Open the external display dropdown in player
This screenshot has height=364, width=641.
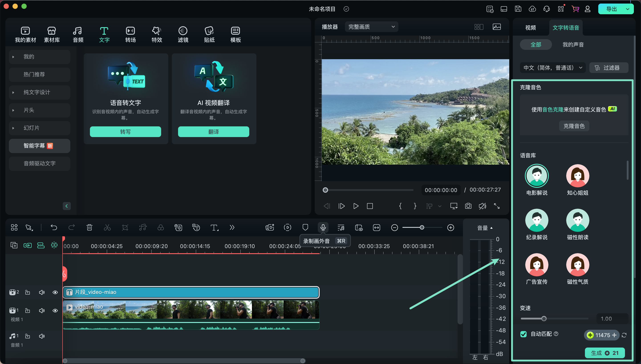[x=454, y=206]
